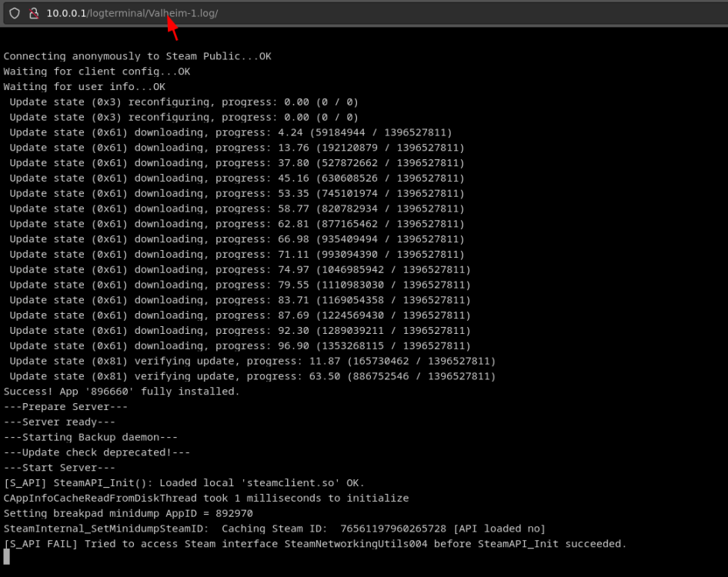Click the downloading progress 96.90 line
This screenshot has width=728, height=577.
pyautogui.click(x=240, y=346)
